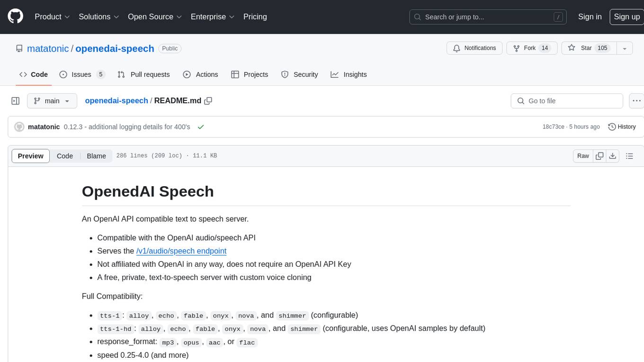Switch to the Pull requests tab
The height and width of the screenshot is (362, 644).
(x=143, y=74)
